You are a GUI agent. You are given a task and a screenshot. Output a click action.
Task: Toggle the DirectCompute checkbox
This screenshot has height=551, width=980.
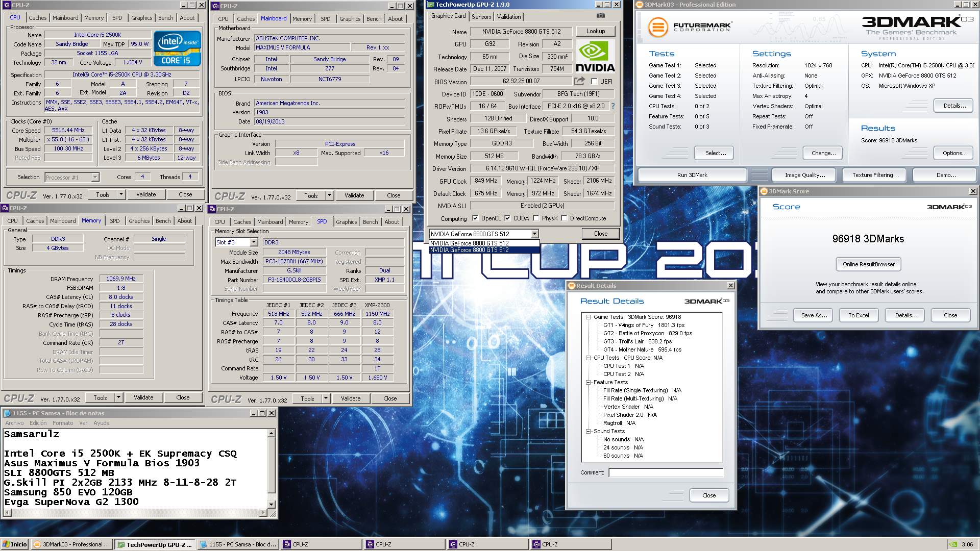point(564,218)
